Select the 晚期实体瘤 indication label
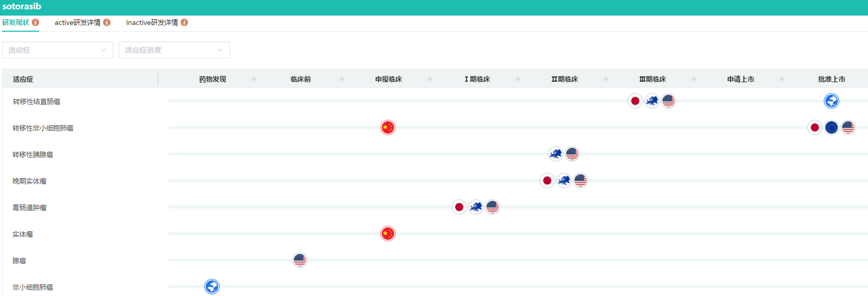Image resolution: width=868 pixels, height=296 pixels. (30, 181)
